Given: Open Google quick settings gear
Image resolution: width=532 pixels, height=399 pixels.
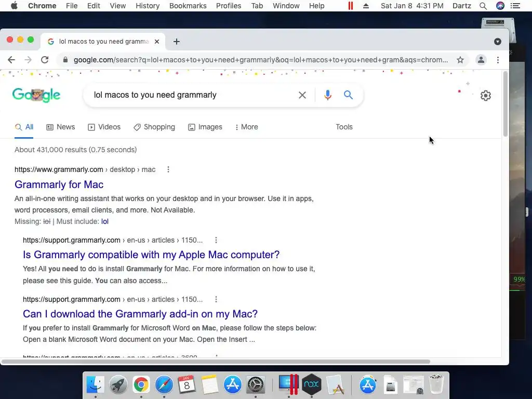Looking at the screenshot, I should [486, 96].
